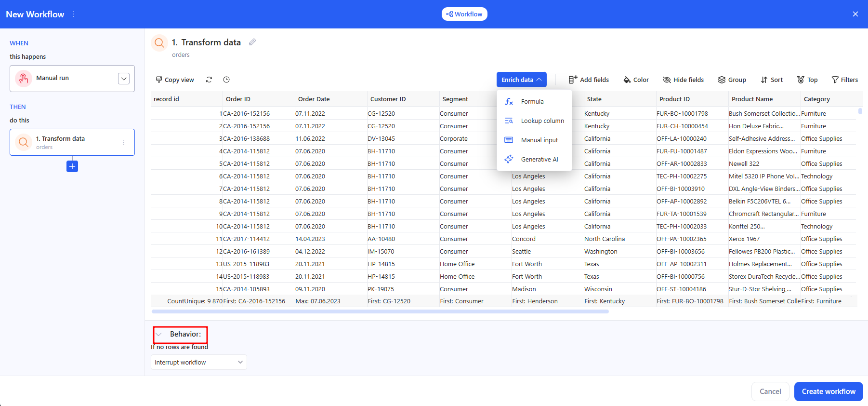Click the plus icon to add step
This screenshot has height=406, width=868.
click(72, 166)
